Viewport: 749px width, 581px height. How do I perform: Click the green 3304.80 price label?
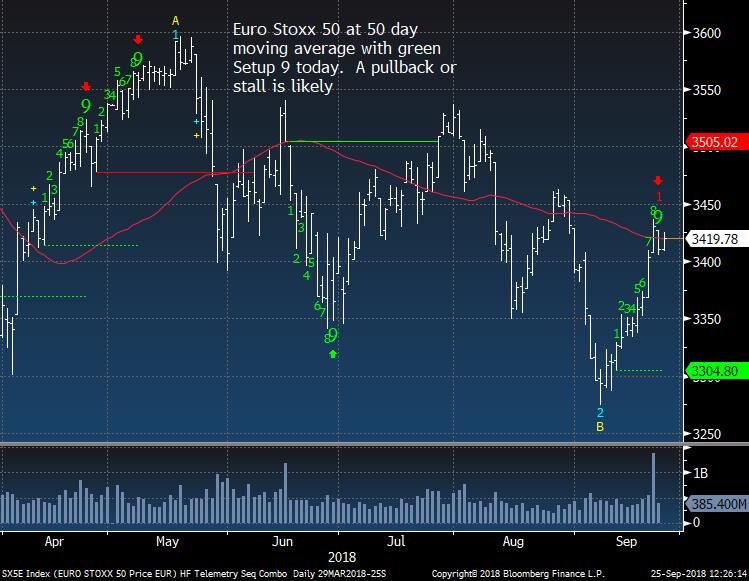click(x=714, y=372)
